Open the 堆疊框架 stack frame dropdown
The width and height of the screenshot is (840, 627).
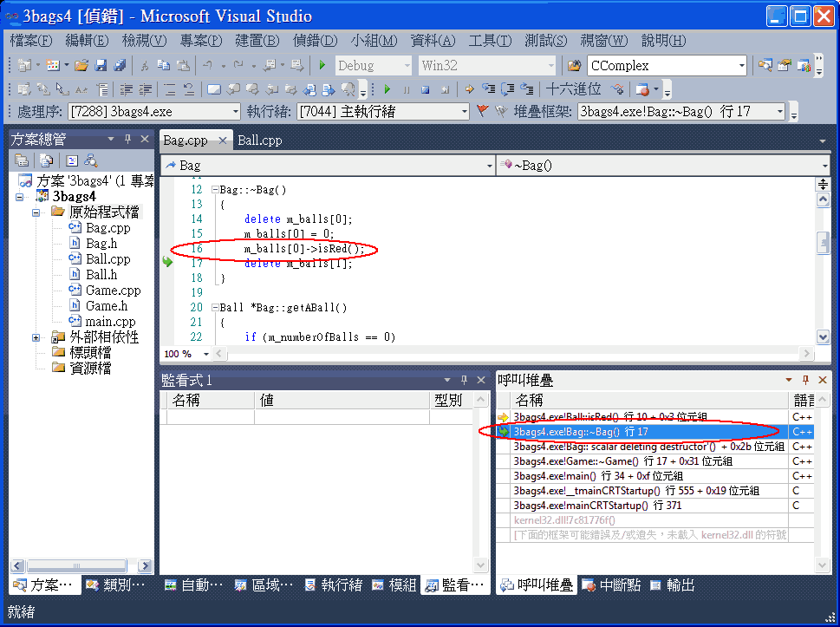(x=780, y=112)
